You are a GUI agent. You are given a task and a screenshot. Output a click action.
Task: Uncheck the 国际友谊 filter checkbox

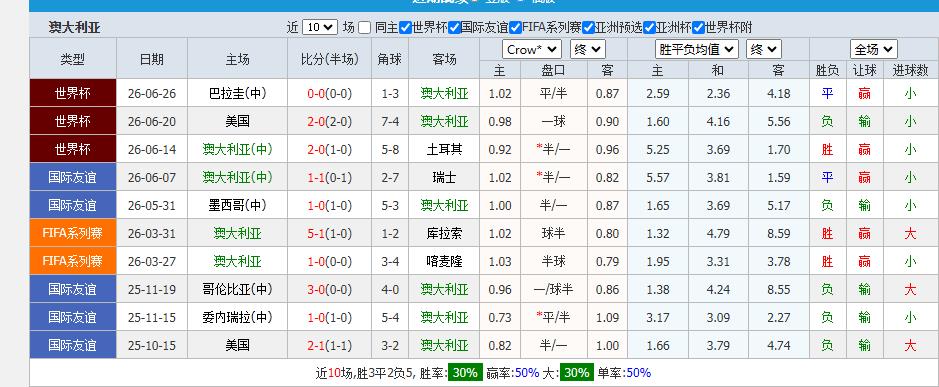[455, 27]
